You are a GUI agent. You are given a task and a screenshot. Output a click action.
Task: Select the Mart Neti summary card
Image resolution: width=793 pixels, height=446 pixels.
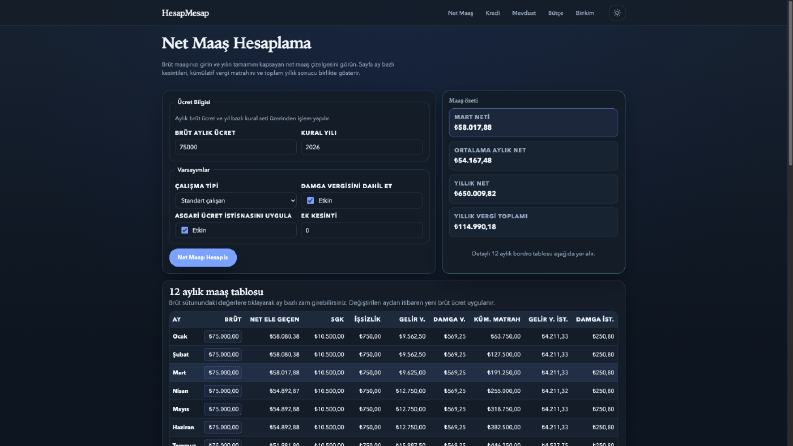(533, 122)
